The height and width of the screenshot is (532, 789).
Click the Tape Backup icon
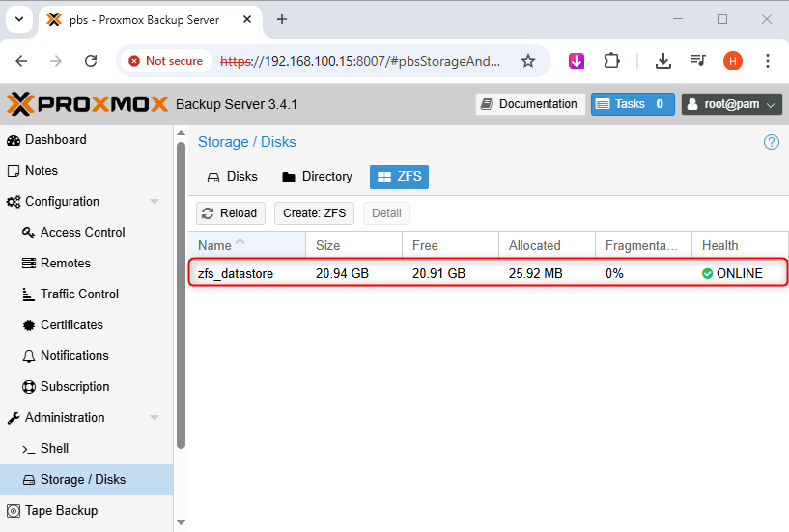(x=14, y=511)
